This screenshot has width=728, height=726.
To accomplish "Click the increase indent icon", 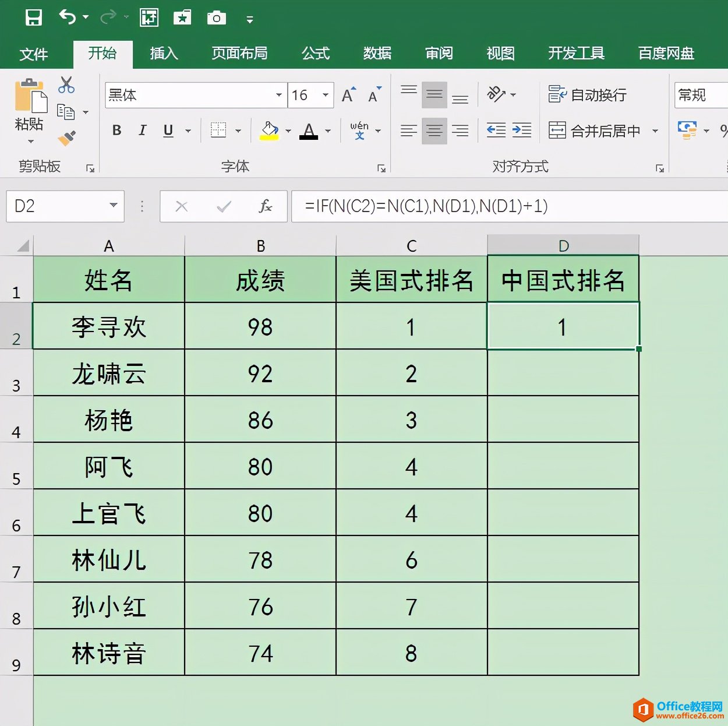I will point(521,130).
